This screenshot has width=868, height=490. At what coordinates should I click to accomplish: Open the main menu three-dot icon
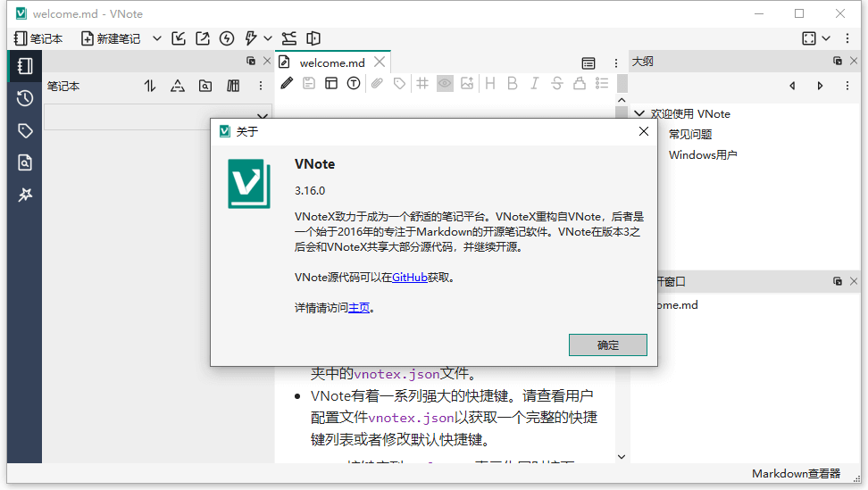click(847, 38)
